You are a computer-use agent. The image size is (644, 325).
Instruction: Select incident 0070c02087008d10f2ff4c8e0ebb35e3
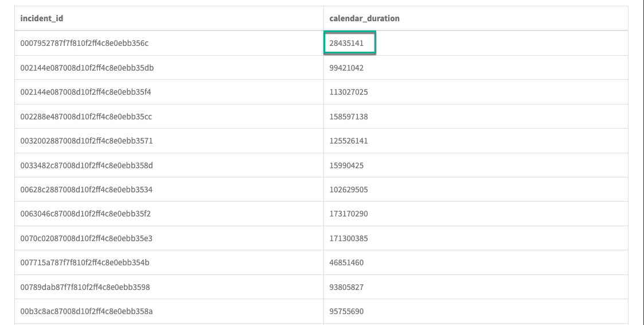(x=86, y=238)
